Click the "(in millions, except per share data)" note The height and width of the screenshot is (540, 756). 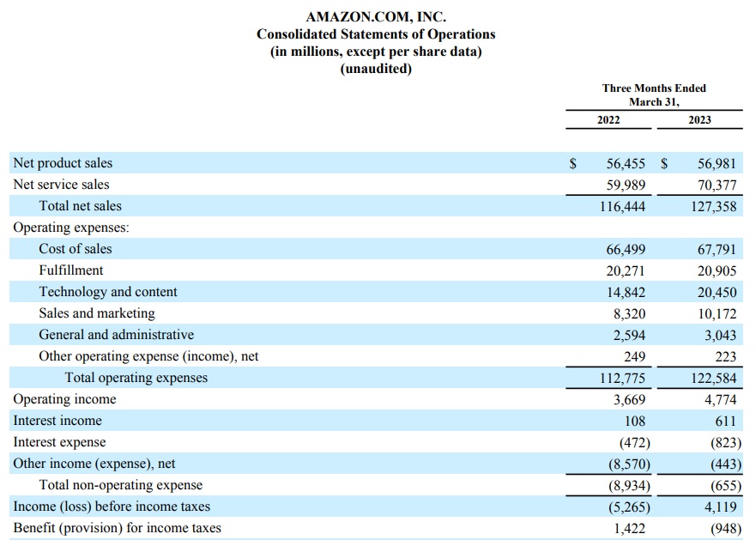376,52
